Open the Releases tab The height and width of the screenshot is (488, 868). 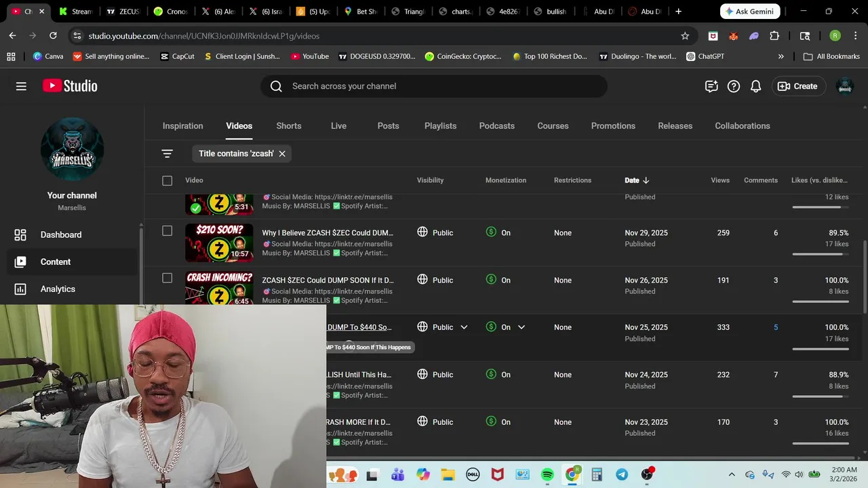coord(675,126)
